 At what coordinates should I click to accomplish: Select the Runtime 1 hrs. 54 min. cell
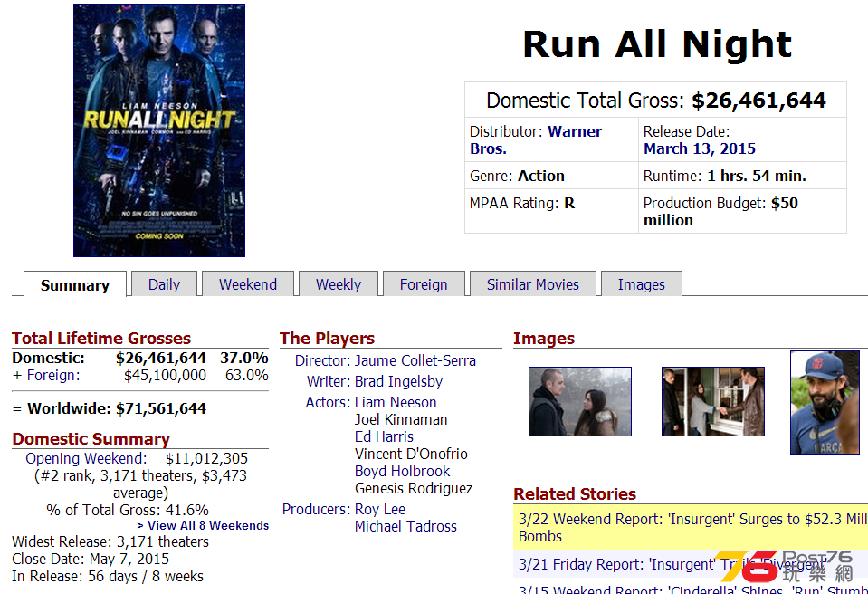[x=742, y=176]
